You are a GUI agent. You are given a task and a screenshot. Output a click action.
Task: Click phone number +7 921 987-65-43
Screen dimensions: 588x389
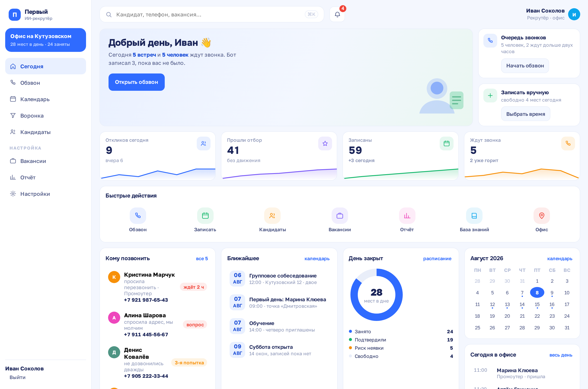pyautogui.click(x=146, y=300)
